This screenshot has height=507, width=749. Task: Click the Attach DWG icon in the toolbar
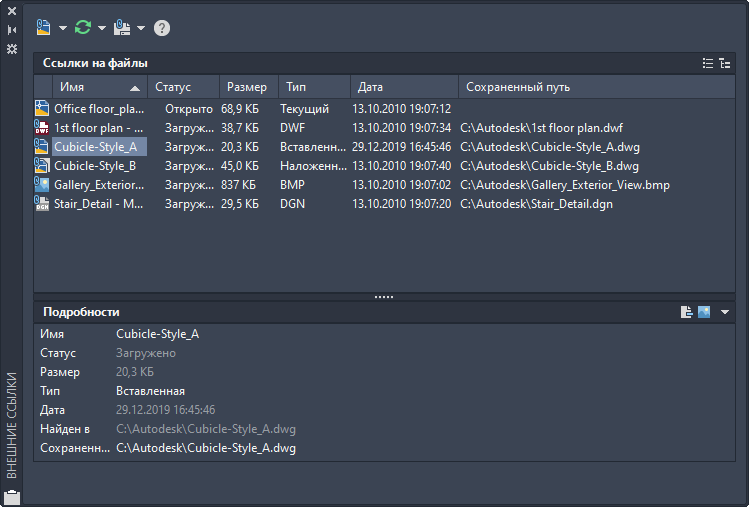coord(43,27)
